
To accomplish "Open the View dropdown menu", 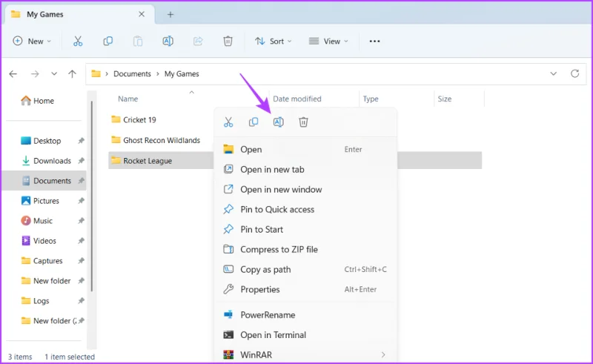I will 328,42.
